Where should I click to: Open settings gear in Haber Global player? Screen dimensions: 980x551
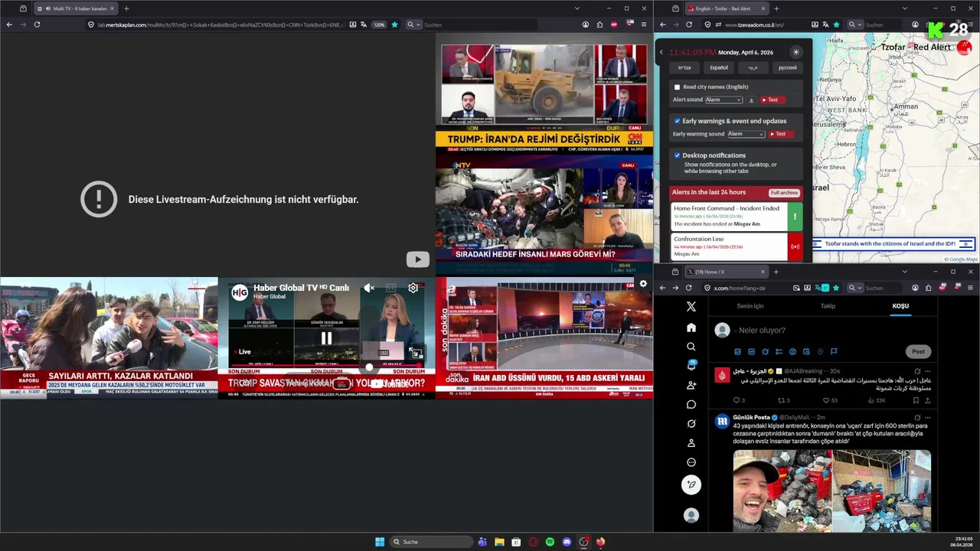click(413, 288)
